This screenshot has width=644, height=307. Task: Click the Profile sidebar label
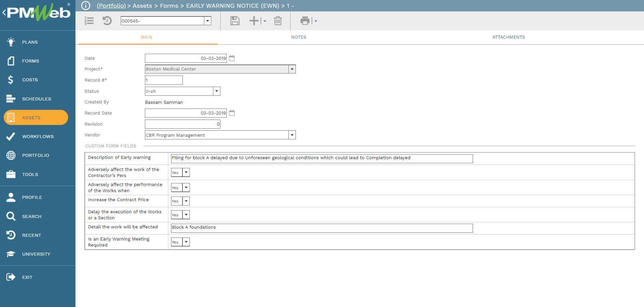[32, 197]
